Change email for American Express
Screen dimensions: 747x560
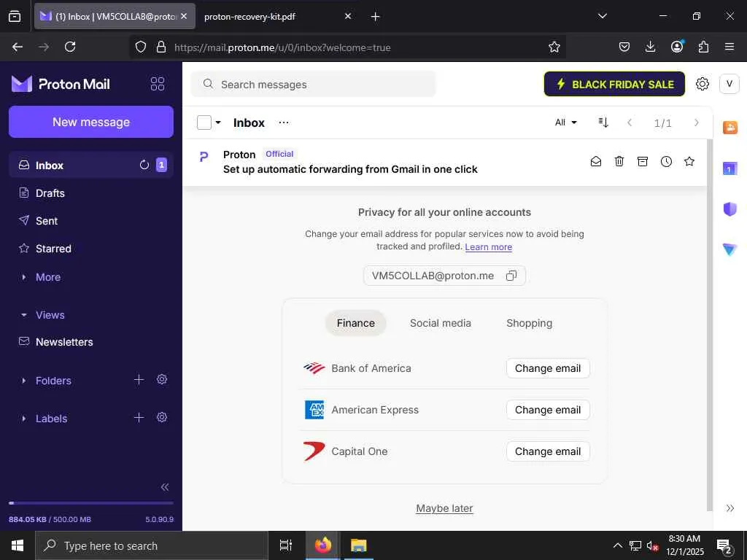548,410
